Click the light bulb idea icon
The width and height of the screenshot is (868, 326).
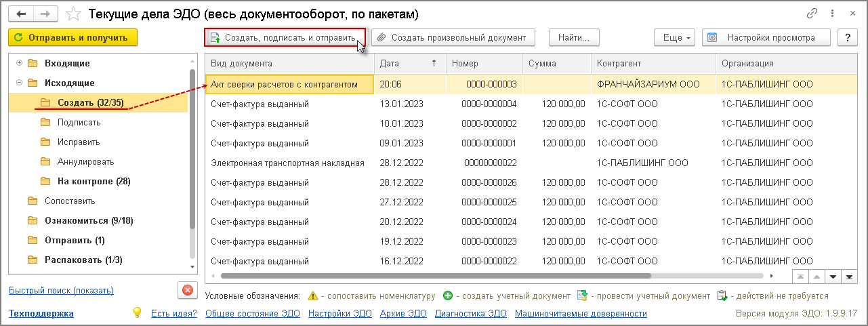pos(137,312)
